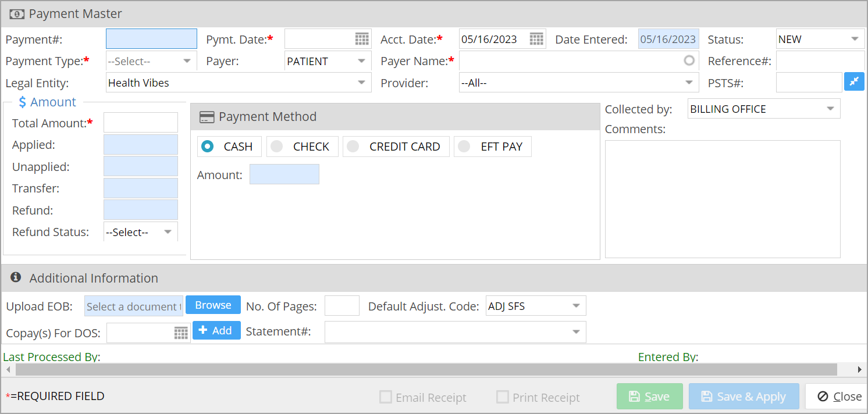Click the Add copay button
Viewport: 868px width, 414px height.
point(216,330)
